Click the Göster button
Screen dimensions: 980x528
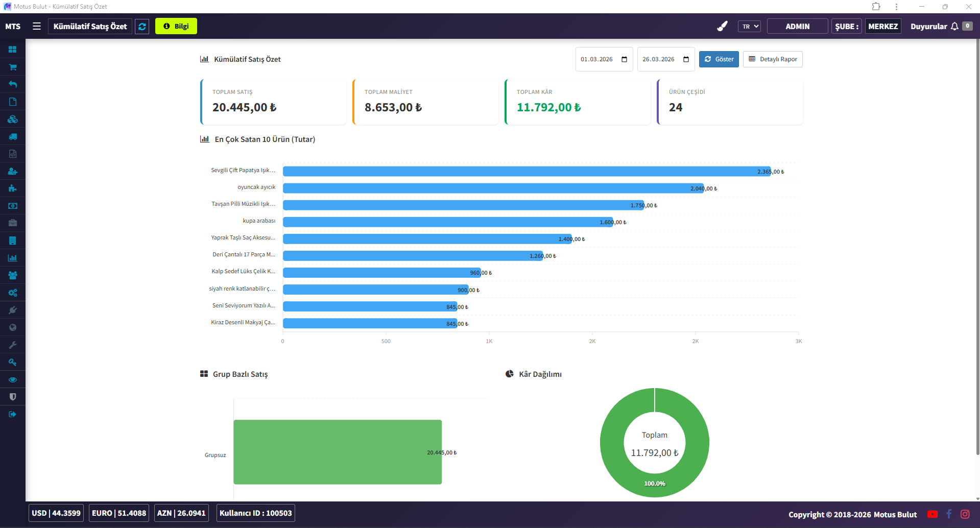click(719, 59)
